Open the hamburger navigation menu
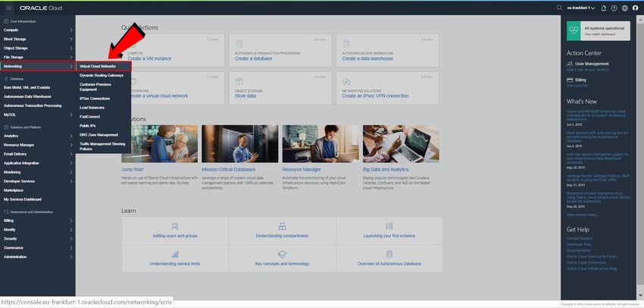 point(9,8)
